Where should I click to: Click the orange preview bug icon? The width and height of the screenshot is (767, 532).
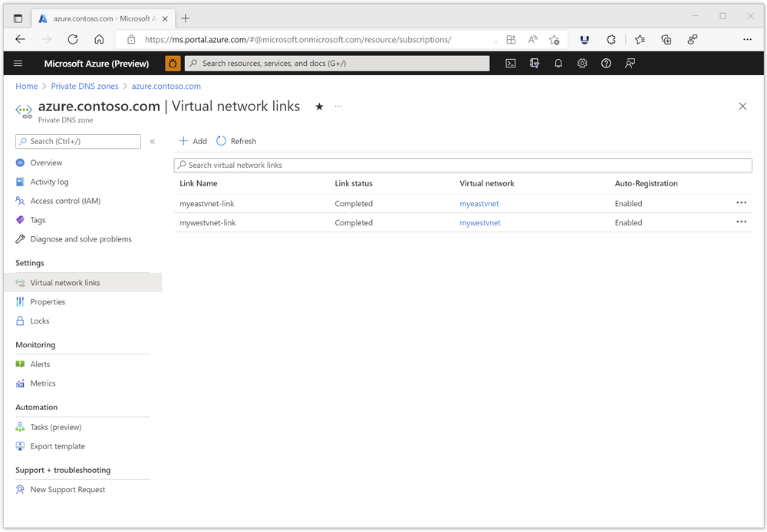tap(173, 64)
